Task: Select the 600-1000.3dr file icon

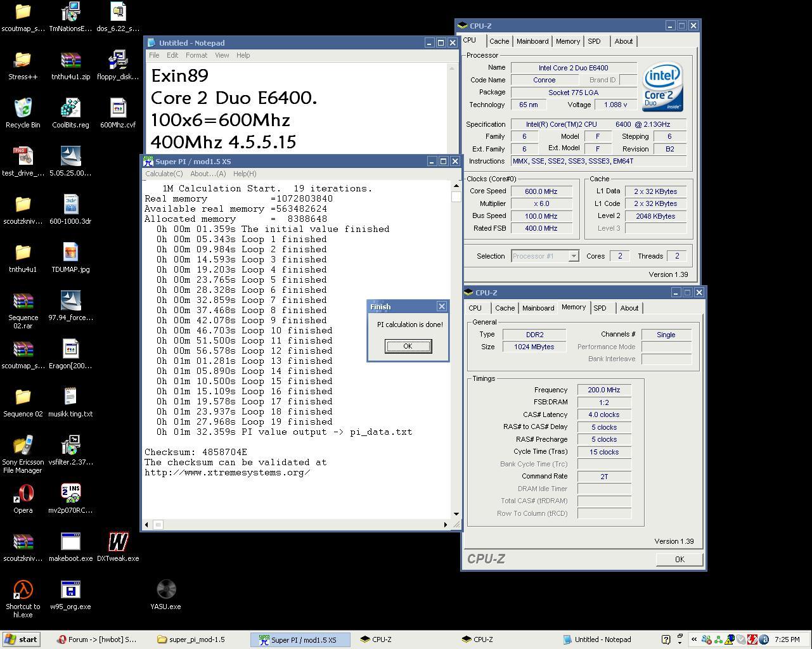Action: point(70,209)
